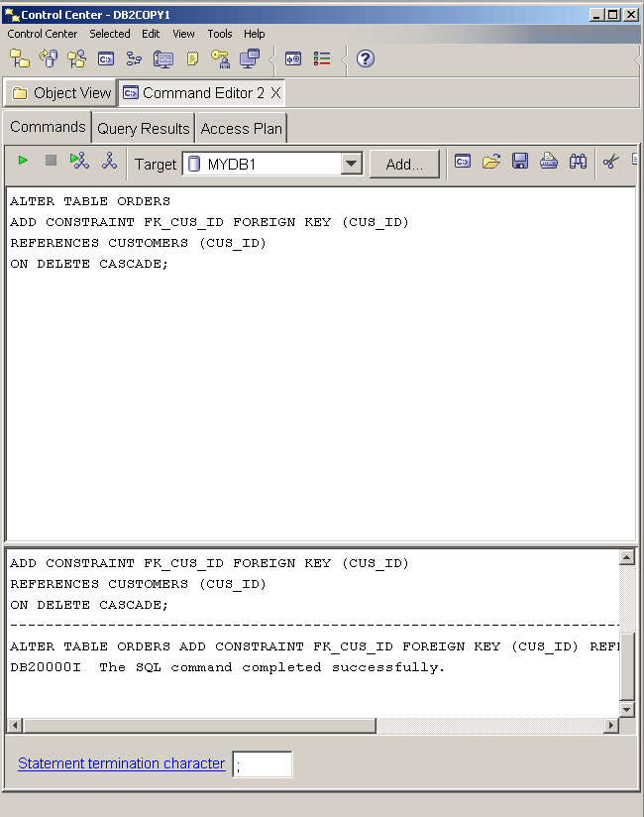Click the output pane scroll up arrow
This screenshot has height=817, width=644.
627,557
